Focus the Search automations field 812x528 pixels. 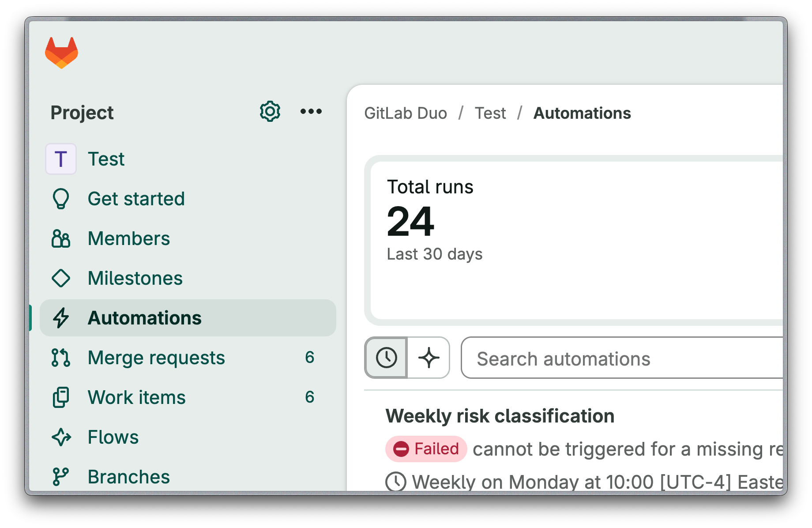tap(622, 358)
